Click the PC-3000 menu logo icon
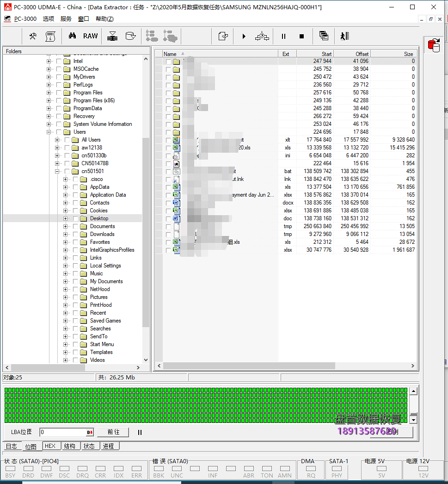448x484 pixels. pyautogui.click(x=7, y=19)
